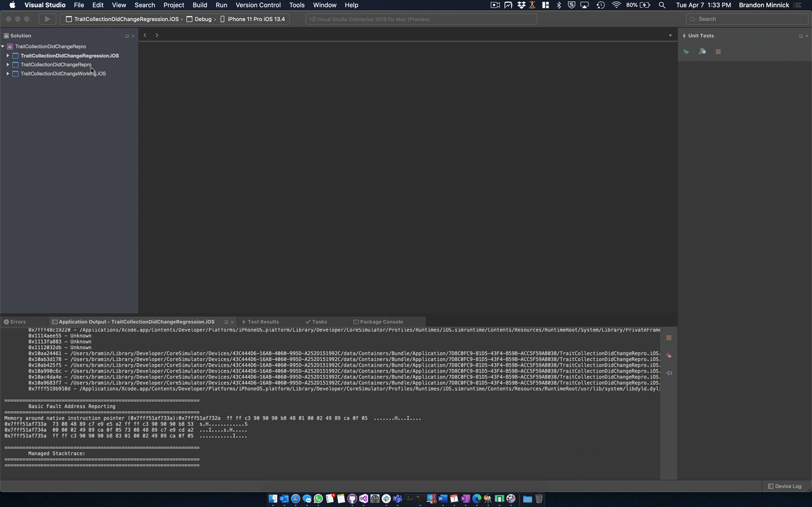Select the TraitCollectionDidChangeRegression.iOS project in the Solution pad
The width and height of the screenshot is (812, 507).
pyautogui.click(x=70, y=55)
